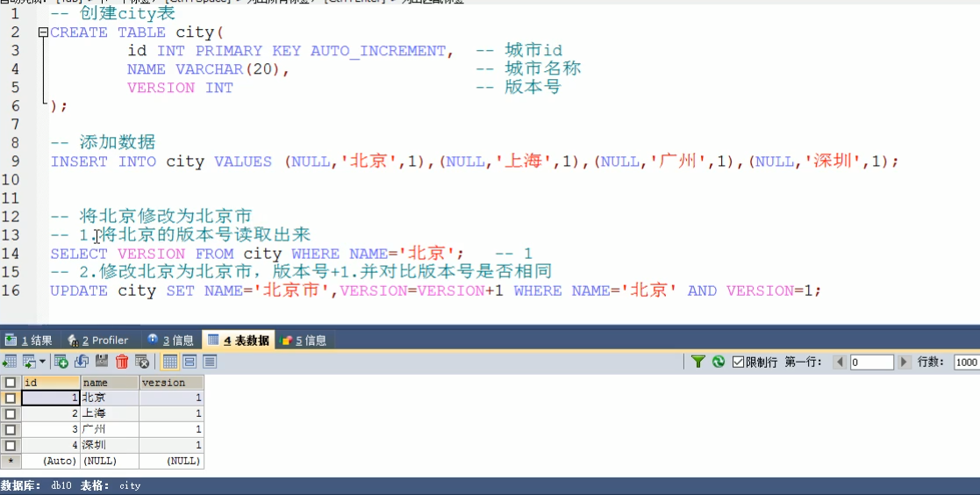This screenshot has width=980, height=495.
Task: Go to previous page of rows arrow
Action: (x=840, y=362)
